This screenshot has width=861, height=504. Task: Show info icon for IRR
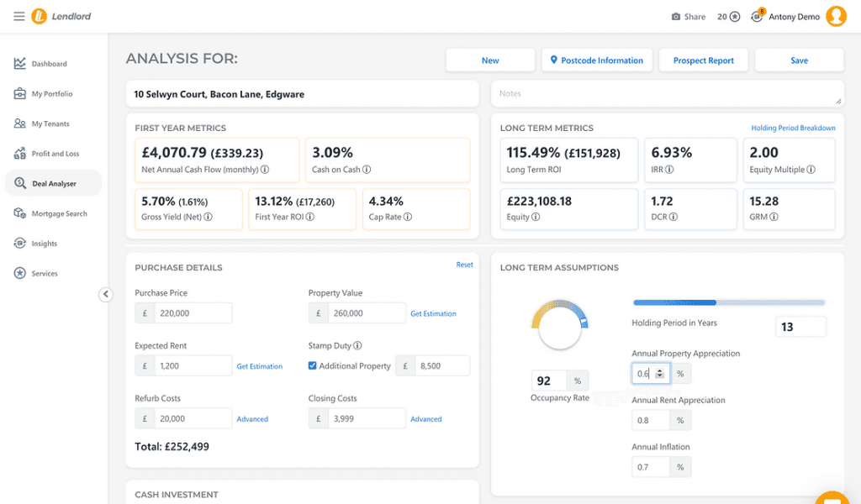point(669,170)
